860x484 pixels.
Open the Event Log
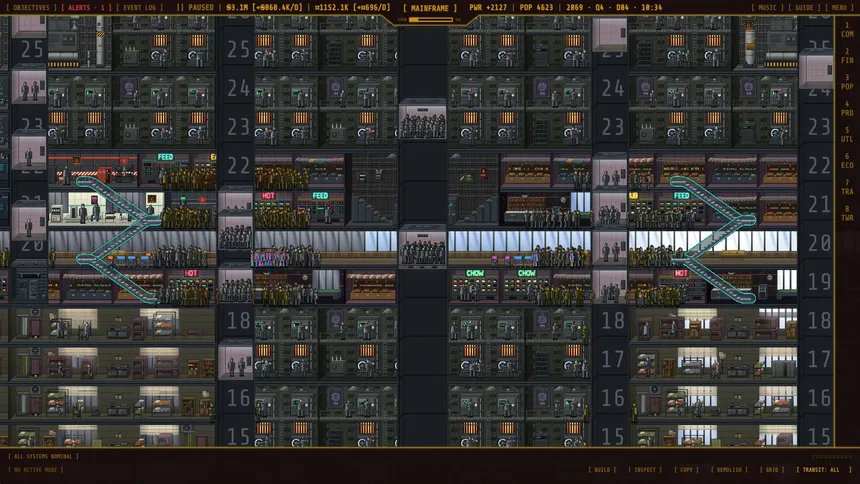click(x=139, y=8)
